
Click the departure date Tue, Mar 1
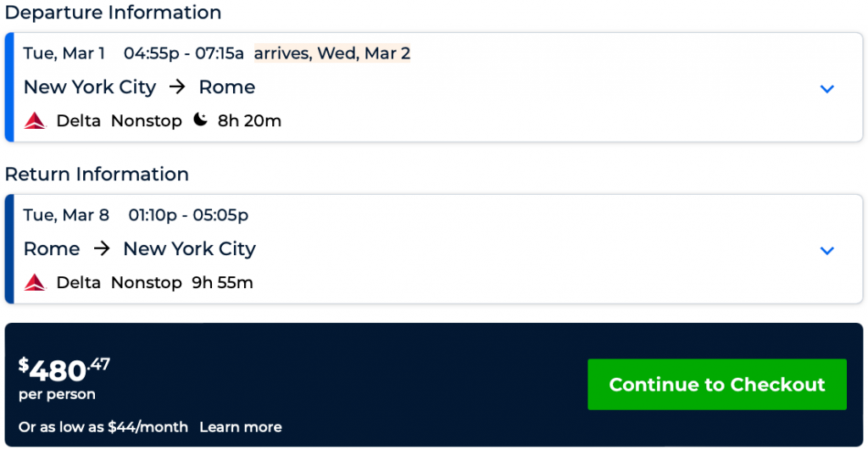point(64,53)
